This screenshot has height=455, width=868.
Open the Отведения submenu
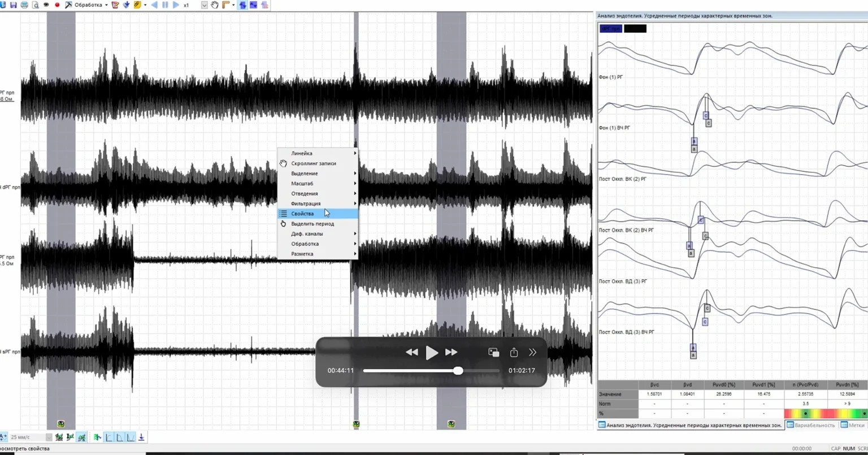(x=318, y=193)
